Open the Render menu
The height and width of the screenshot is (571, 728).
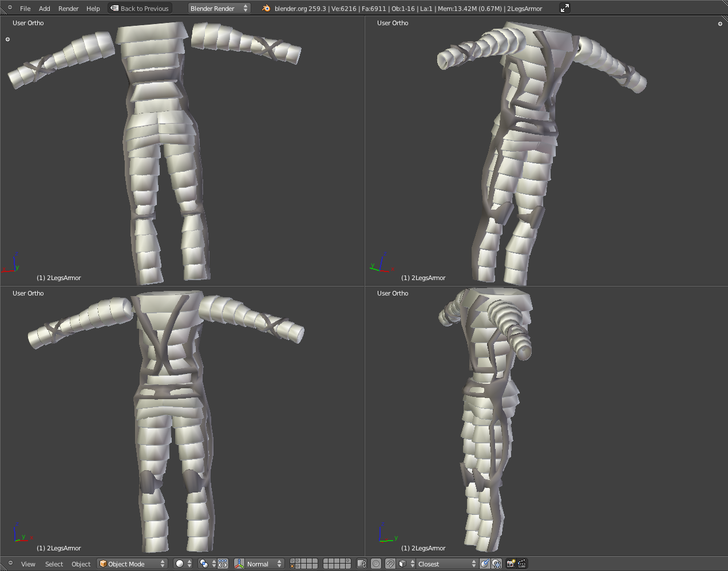[x=68, y=9]
